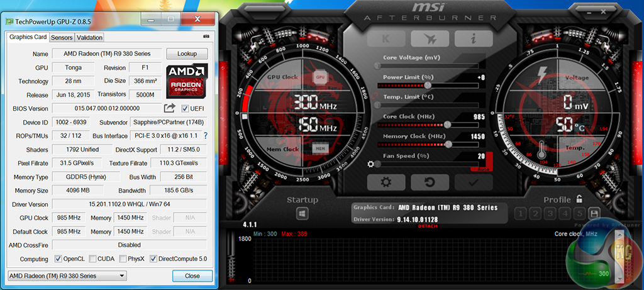Open the AMD Radeon R9 380 Series dropdown
Screen dimensions: 644x290
tap(67, 276)
